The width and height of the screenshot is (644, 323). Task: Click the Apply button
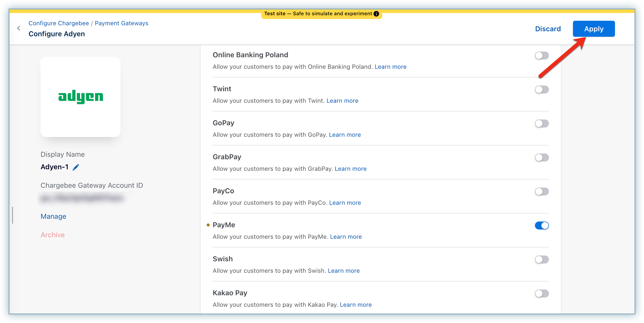click(594, 29)
